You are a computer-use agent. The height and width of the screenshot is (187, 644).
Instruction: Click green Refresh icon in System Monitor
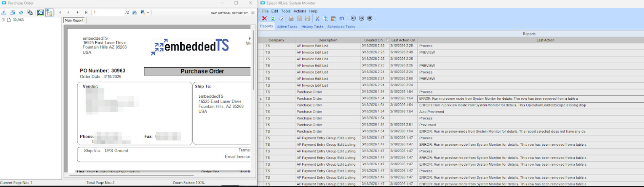coord(273,18)
